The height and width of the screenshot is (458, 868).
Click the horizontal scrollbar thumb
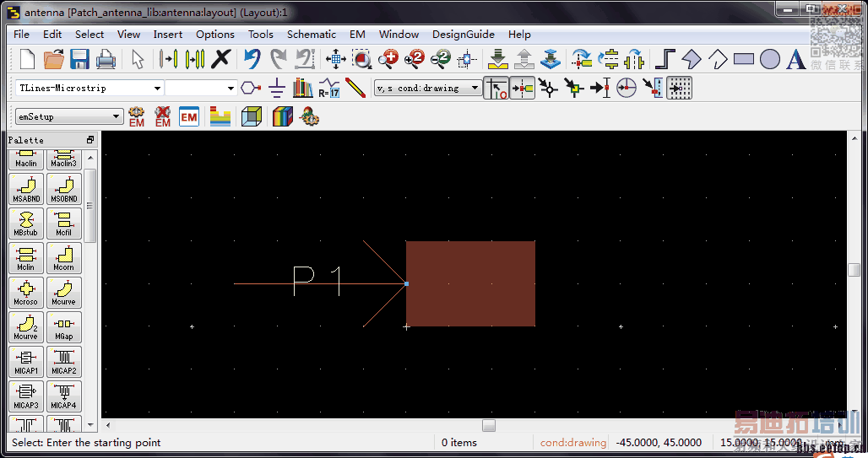tap(489, 425)
